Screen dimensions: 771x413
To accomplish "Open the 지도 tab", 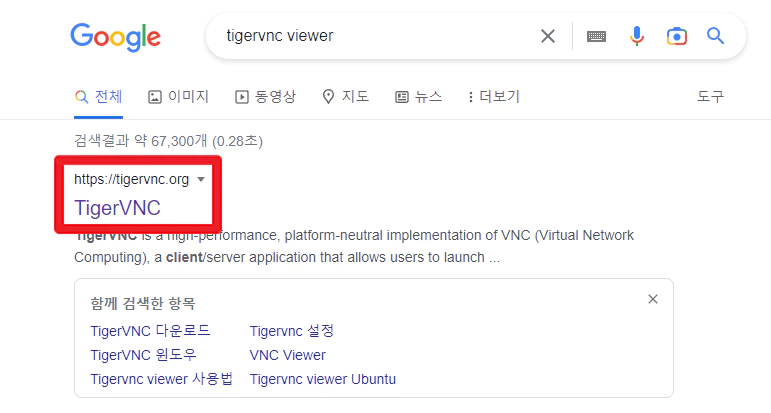I will (346, 96).
